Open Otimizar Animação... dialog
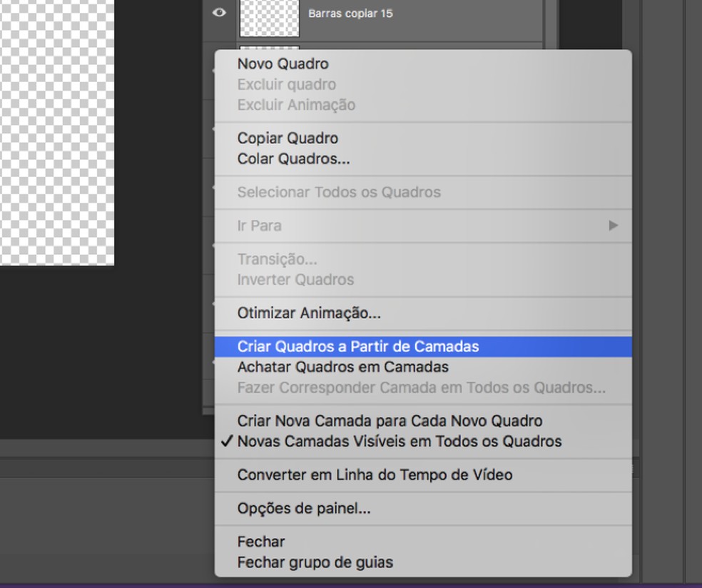Screen dimensions: 702x588 [423, 313]
